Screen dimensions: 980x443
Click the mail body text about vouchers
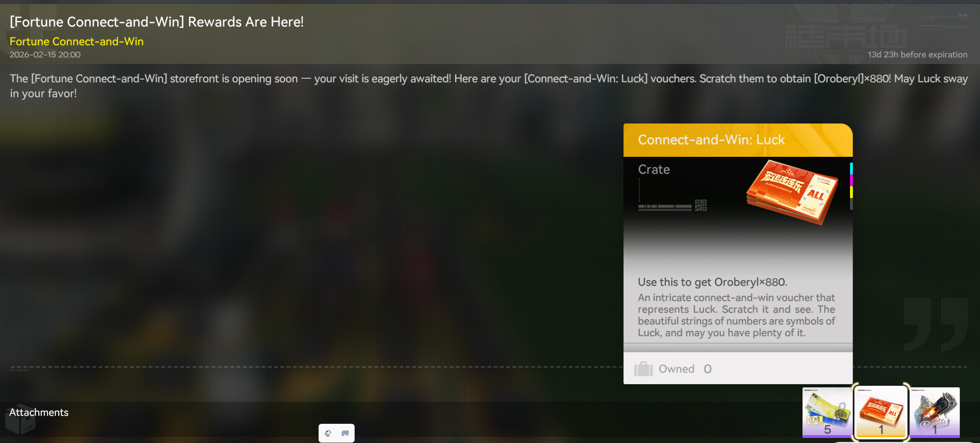(489, 86)
